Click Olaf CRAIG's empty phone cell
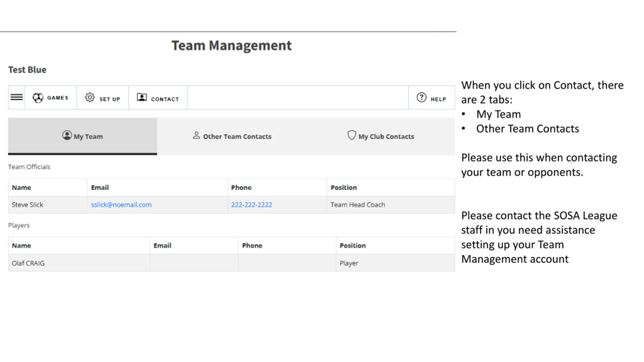The width and height of the screenshot is (644, 362). [287, 263]
